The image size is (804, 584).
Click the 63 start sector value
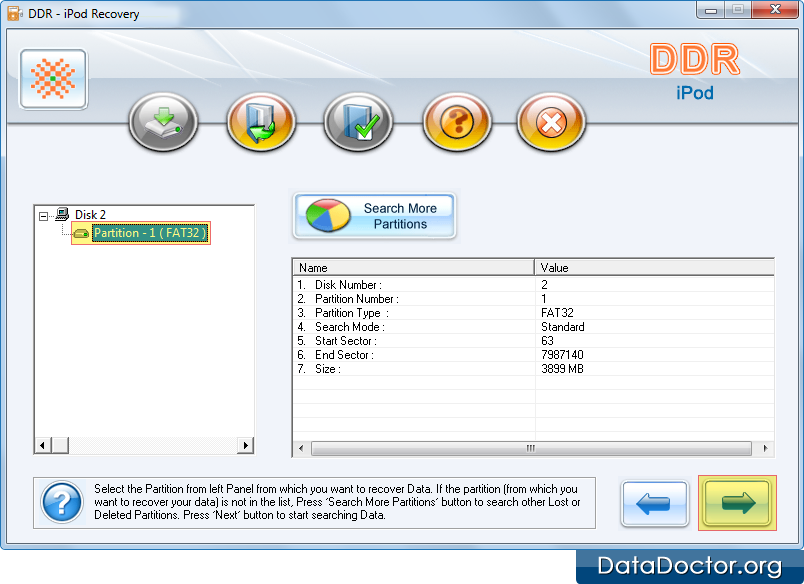coord(547,340)
